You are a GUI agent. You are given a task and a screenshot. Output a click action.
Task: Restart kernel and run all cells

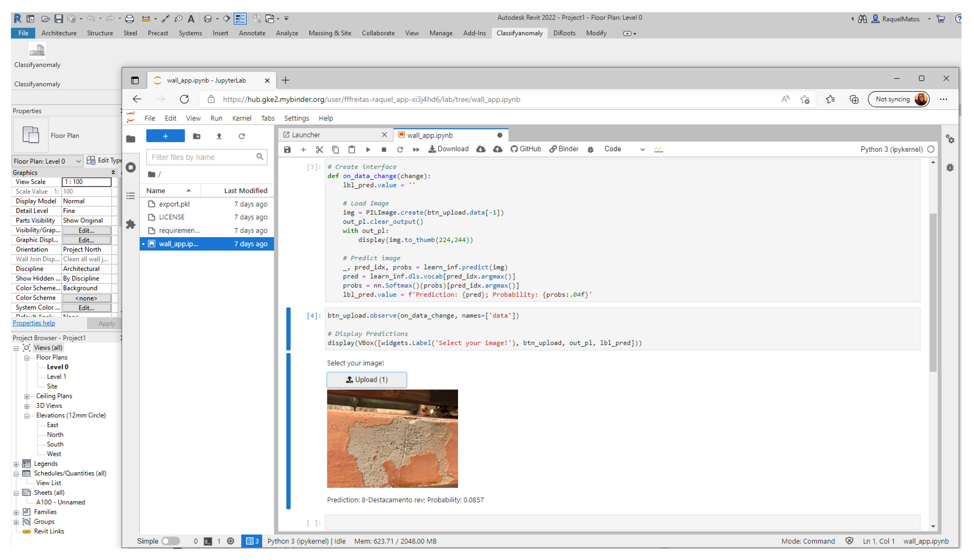[x=416, y=150]
